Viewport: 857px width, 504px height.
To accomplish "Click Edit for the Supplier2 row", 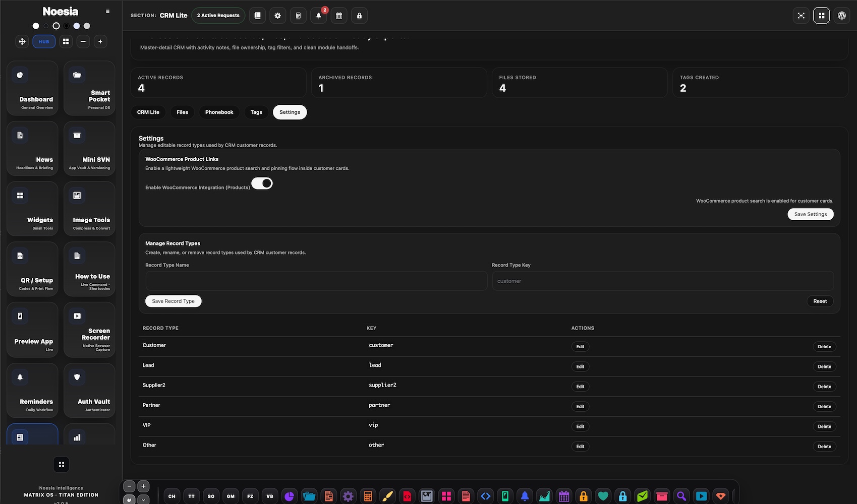I will 580,387.
